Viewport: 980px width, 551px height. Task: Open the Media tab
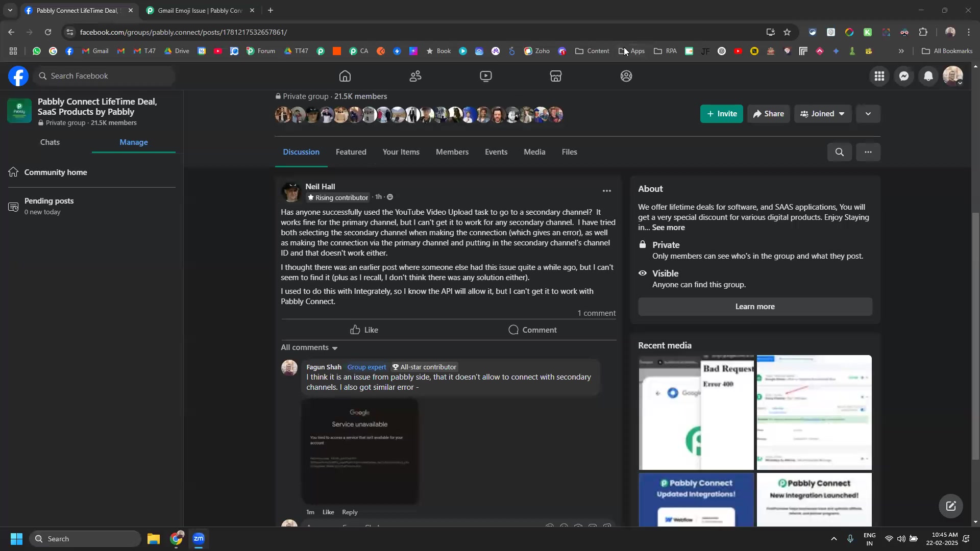pos(534,152)
